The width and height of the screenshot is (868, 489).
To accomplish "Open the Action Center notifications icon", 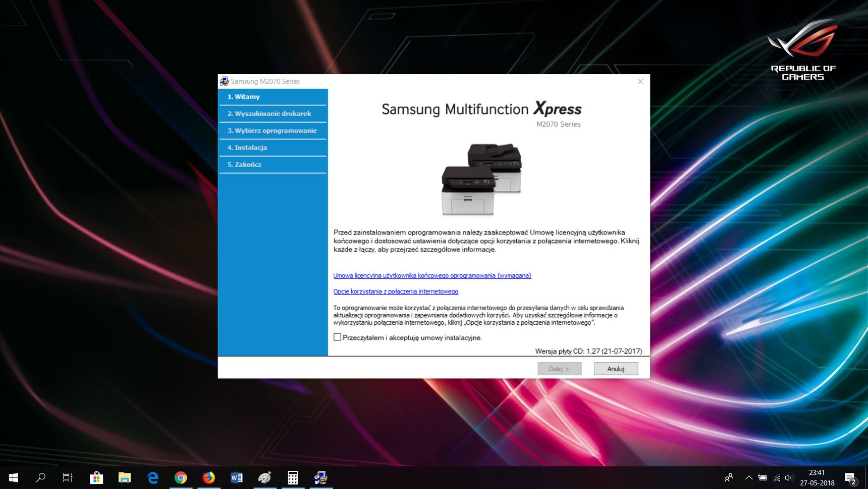I will coord(851,477).
